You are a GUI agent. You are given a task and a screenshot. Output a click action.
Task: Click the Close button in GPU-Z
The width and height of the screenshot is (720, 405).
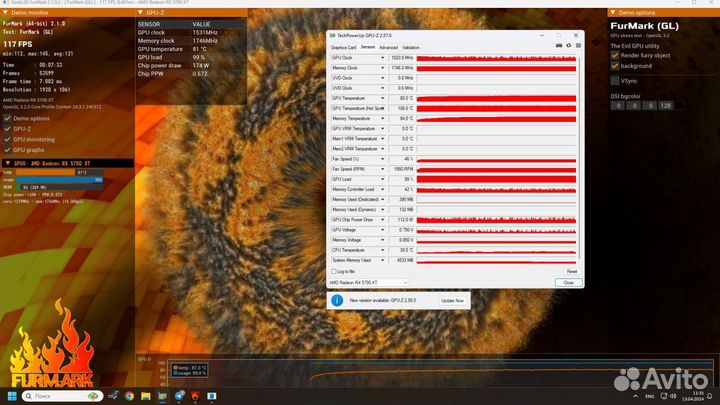568,282
